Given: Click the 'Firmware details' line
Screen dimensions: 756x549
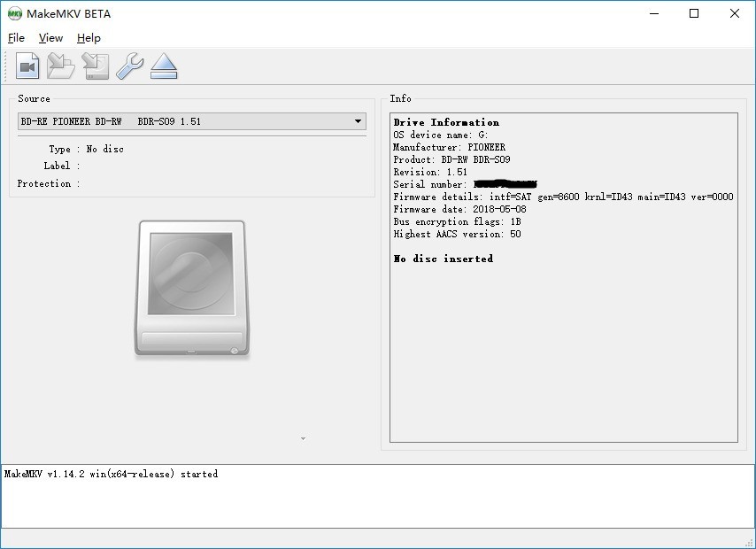Looking at the screenshot, I should (563, 197).
